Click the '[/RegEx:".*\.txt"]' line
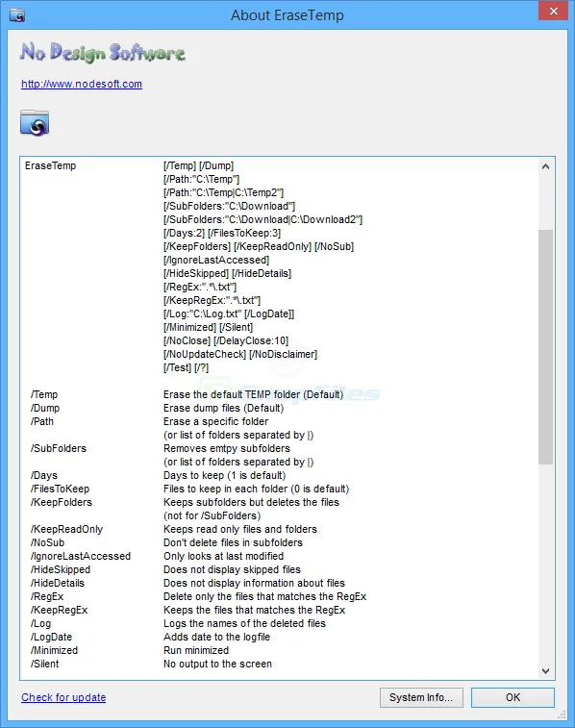The width and height of the screenshot is (575, 728). (x=200, y=287)
